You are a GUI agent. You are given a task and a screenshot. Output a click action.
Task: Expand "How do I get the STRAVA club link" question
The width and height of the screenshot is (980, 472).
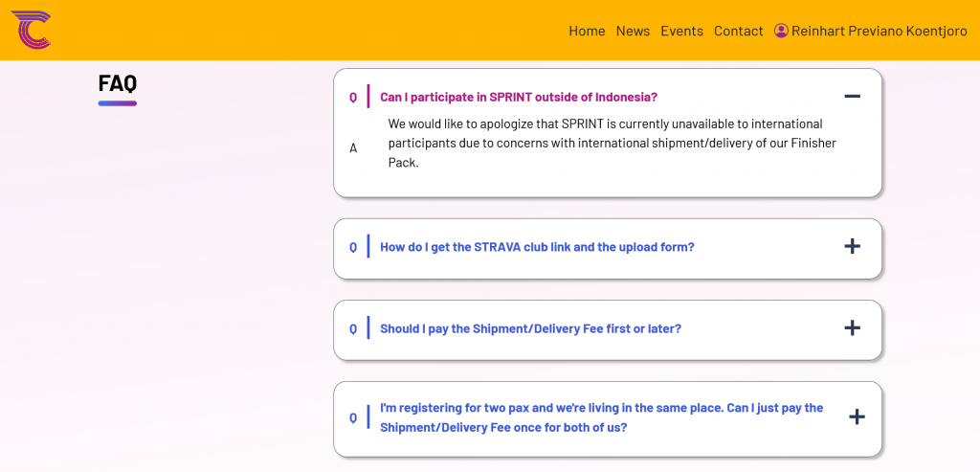coord(537,247)
